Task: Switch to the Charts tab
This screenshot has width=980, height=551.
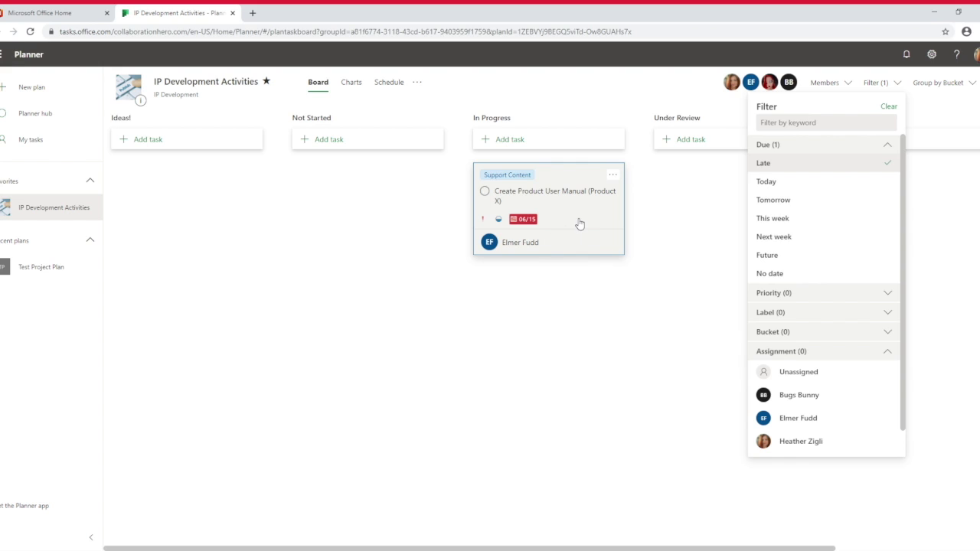Action: [351, 82]
